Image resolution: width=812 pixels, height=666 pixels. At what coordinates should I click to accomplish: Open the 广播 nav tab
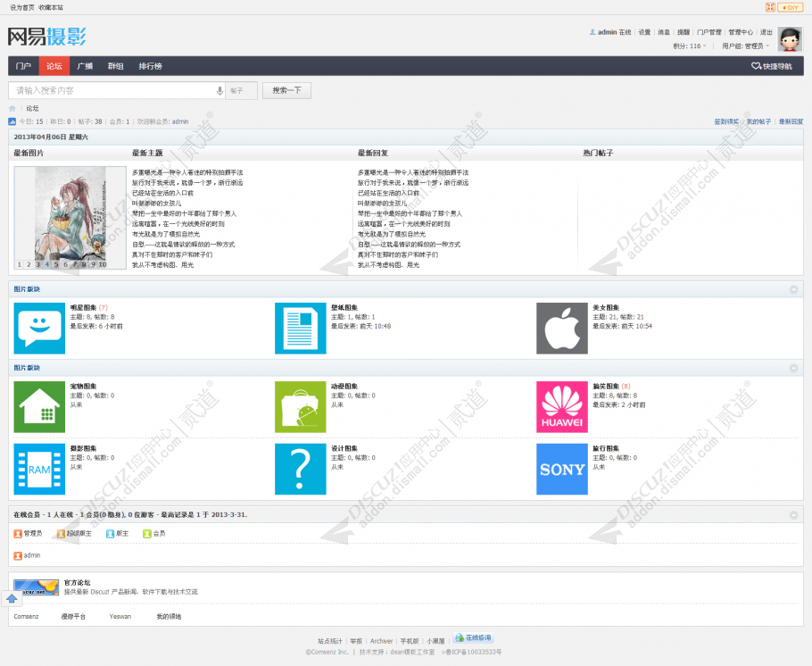coord(85,66)
